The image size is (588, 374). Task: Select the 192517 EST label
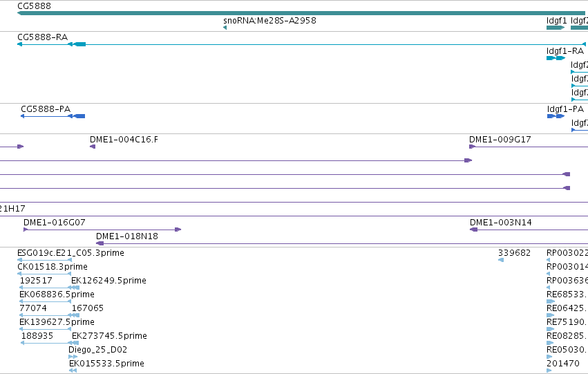pos(36,281)
